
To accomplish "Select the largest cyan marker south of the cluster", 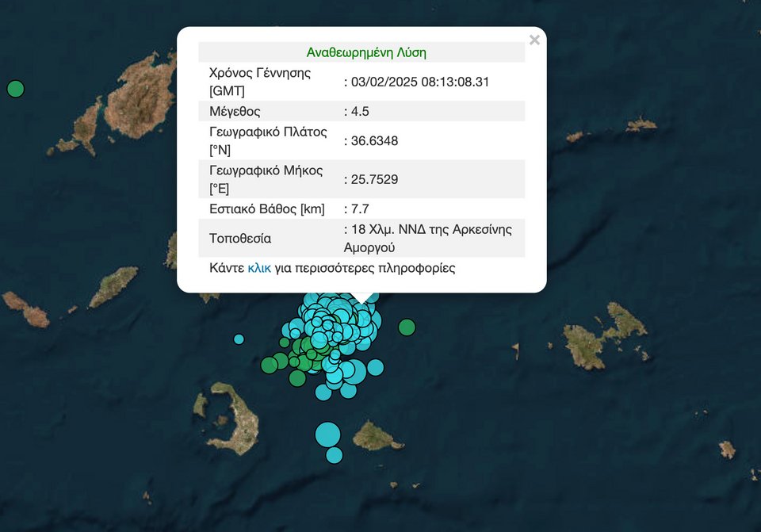I will [x=327, y=434].
